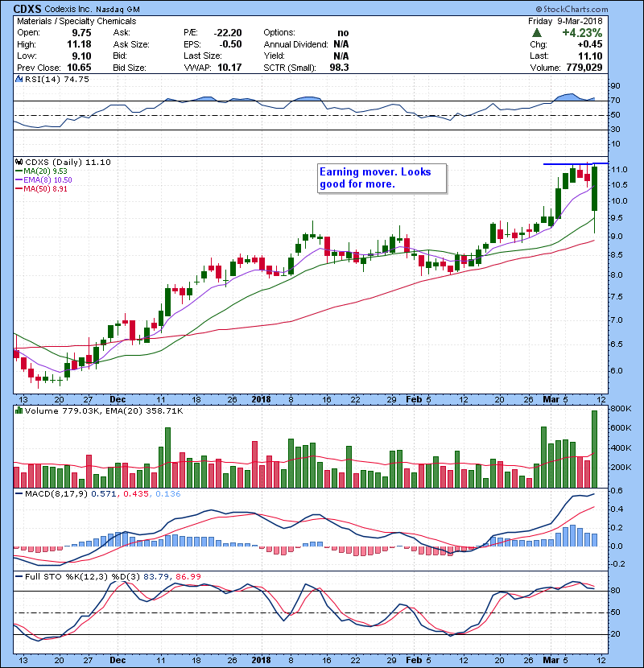Click the green up-triangle change indicator
The height and width of the screenshot is (668, 644).
coord(537,33)
